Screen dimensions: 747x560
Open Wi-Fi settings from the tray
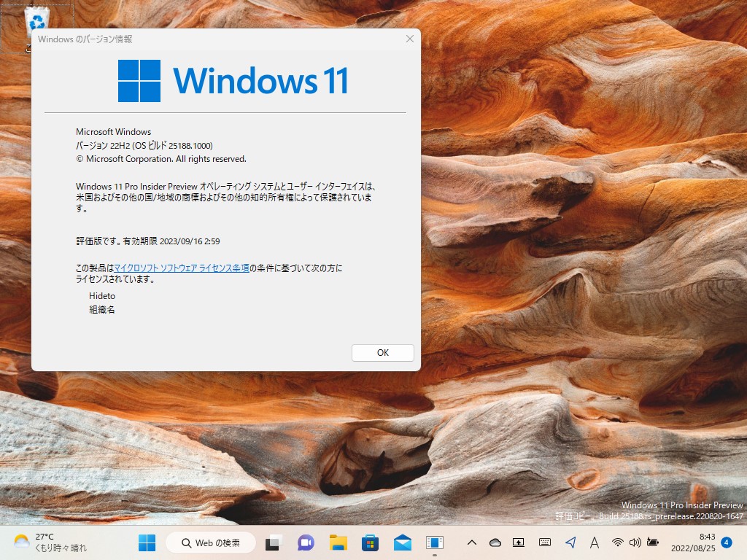tap(618, 542)
